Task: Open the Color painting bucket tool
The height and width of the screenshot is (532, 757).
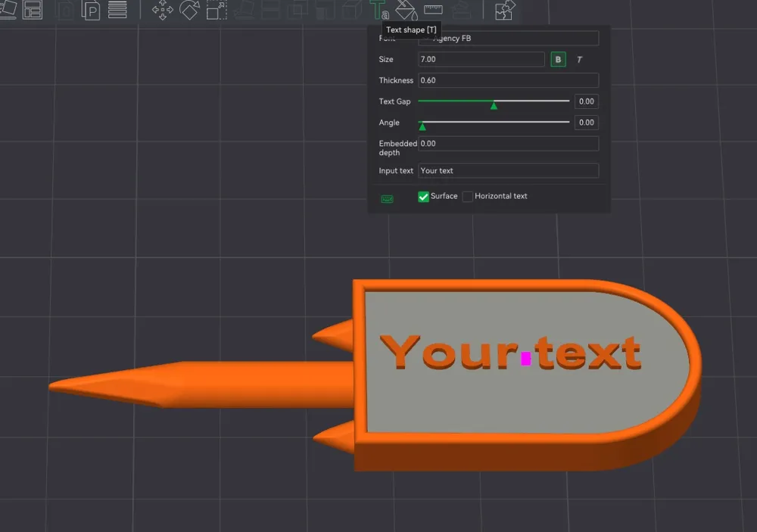Action: point(406,10)
